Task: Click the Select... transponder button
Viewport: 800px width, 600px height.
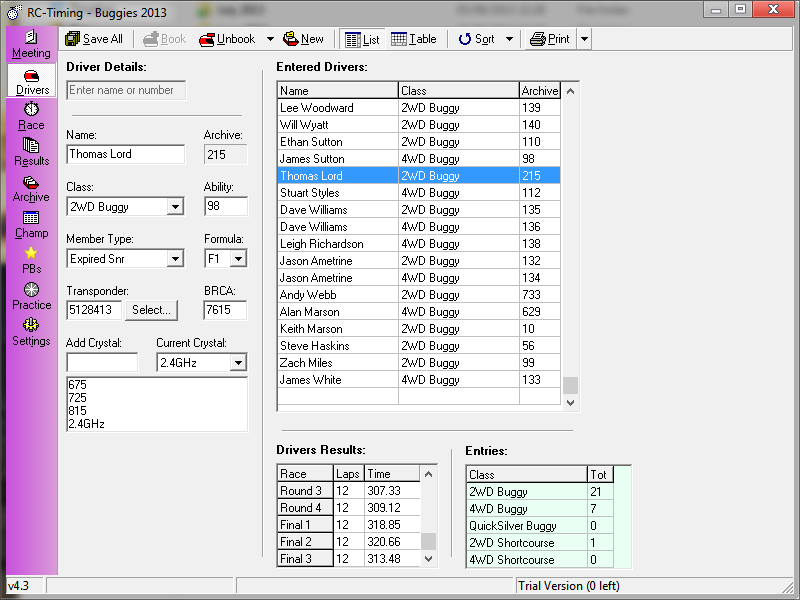Action: 152,310
